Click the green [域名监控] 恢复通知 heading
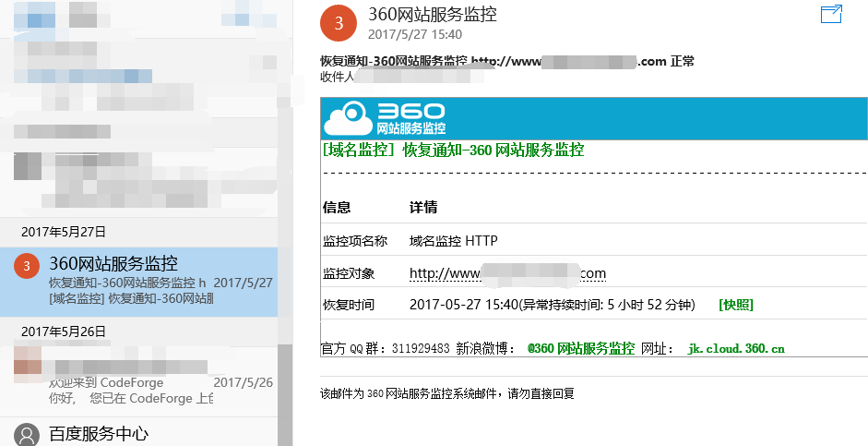Screen dimensions: 868x446 pos(453,151)
